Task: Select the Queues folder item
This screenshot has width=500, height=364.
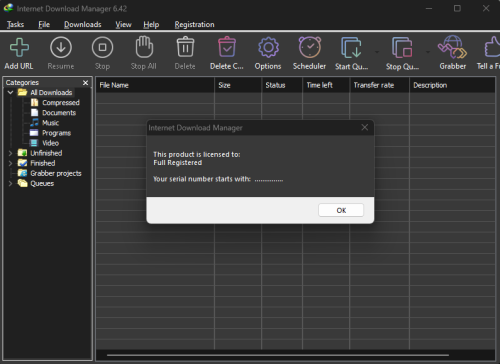Action: pos(42,183)
